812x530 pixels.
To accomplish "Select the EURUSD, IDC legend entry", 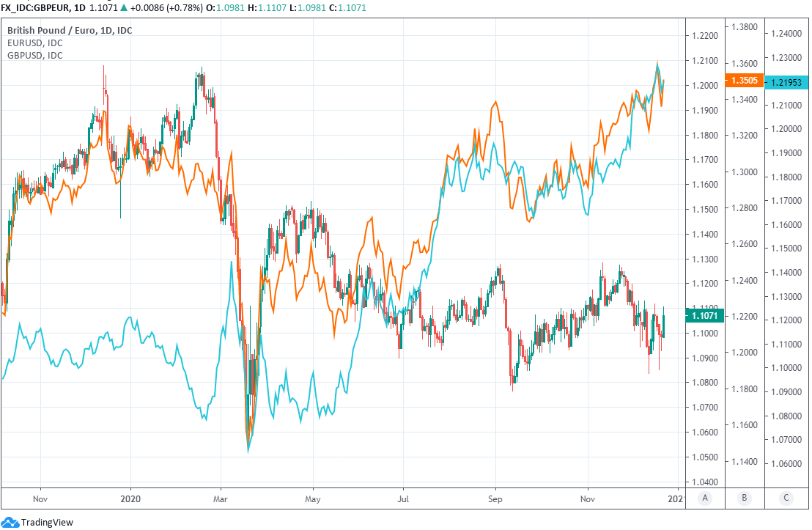I will (x=35, y=43).
